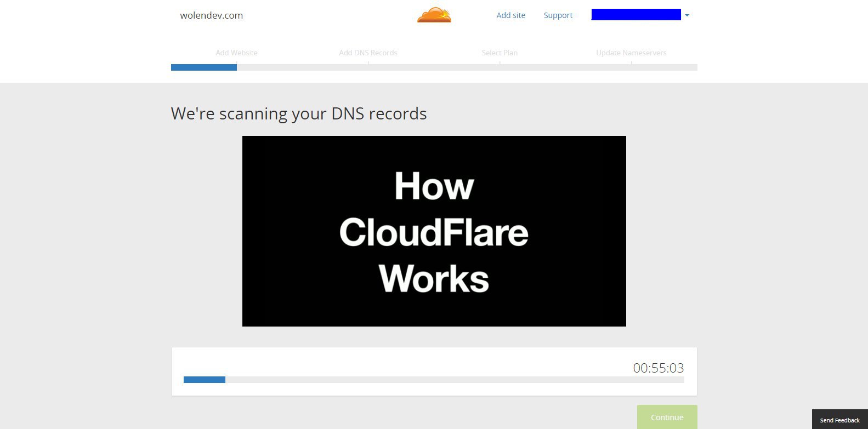The height and width of the screenshot is (429, 868).
Task: Open the Update Nameservers step
Action: (631, 53)
